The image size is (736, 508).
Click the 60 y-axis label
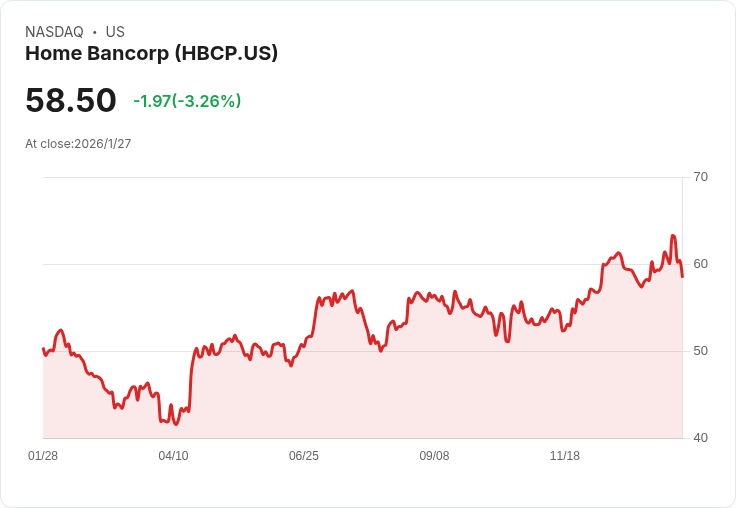click(x=700, y=264)
